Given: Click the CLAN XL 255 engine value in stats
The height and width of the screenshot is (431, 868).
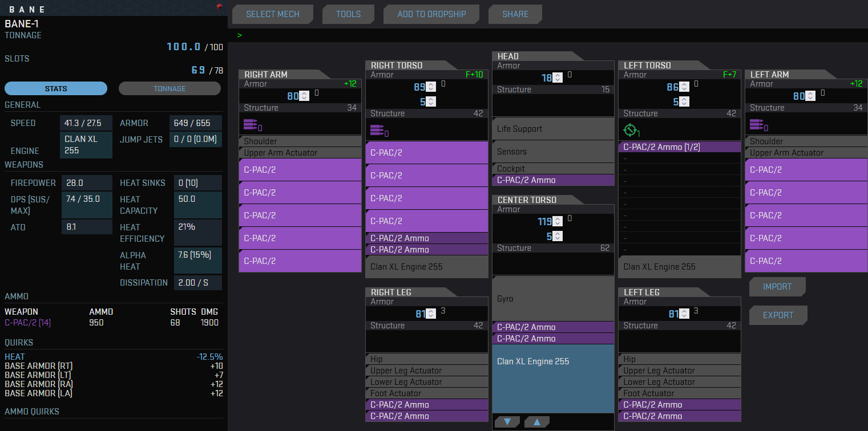Looking at the screenshot, I should (86, 145).
